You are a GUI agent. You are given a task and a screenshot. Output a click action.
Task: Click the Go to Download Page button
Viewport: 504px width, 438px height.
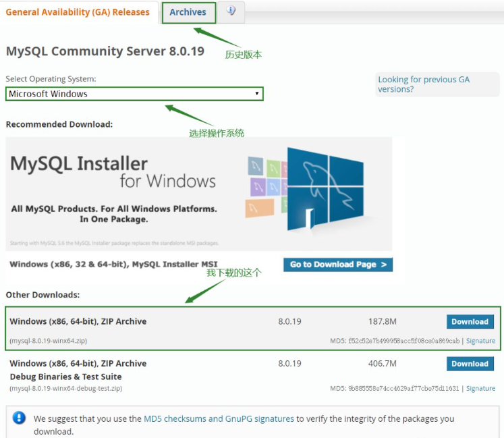point(338,265)
